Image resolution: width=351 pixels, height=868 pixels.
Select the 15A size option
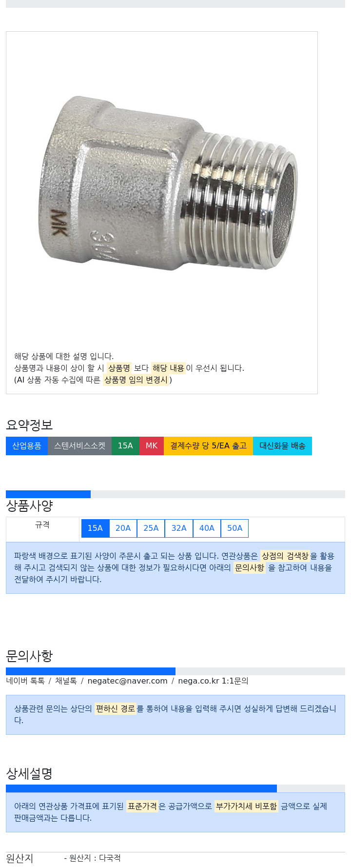click(x=95, y=528)
